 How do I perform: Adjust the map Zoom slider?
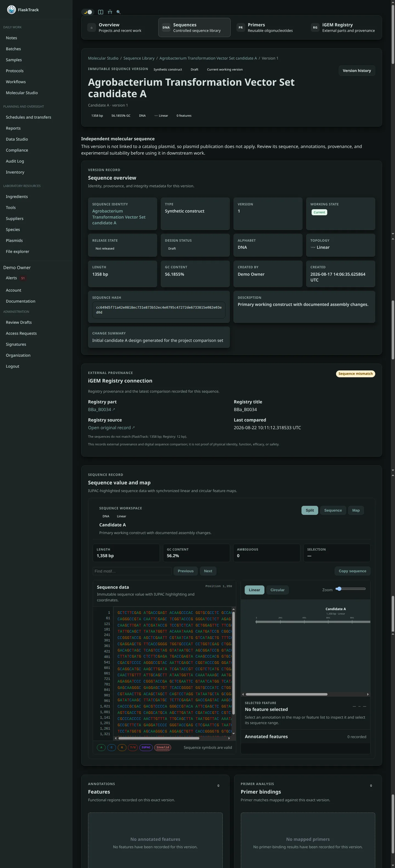(x=351, y=589)
